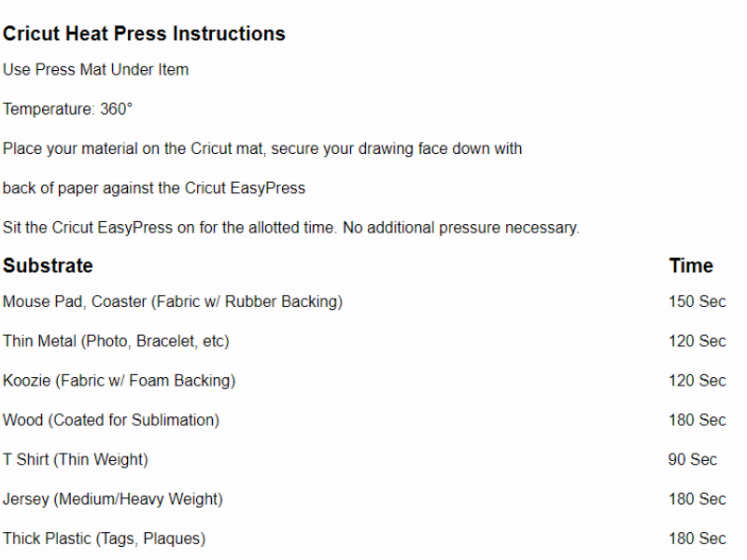The height and width of the screenshot is (560, 747).
Task: Click the Place your material instruction line
Action: pos(262,148)
